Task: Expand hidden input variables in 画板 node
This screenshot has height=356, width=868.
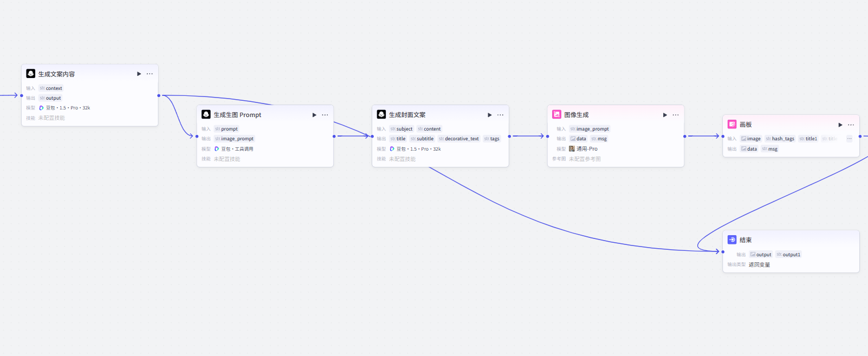Action: pos(849,139)
